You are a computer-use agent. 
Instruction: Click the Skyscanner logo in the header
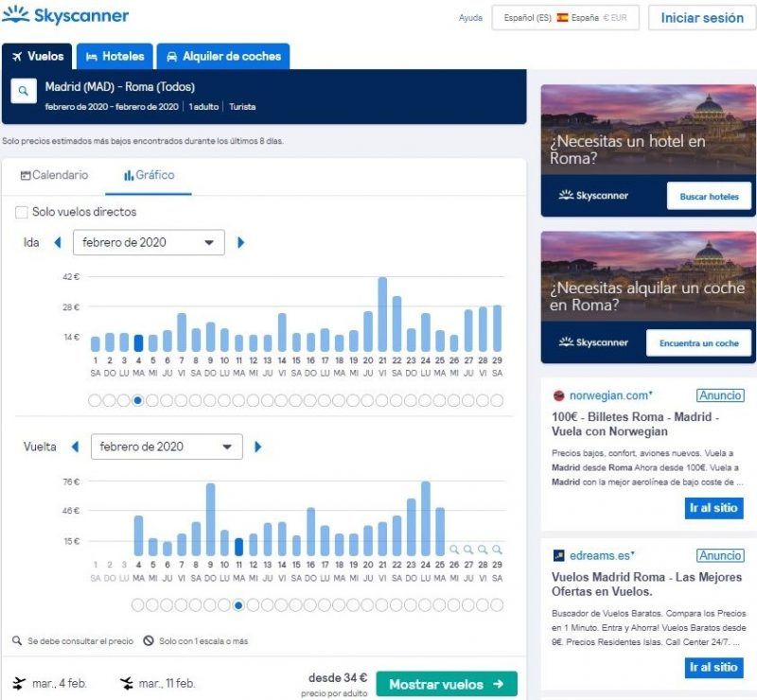click(66, 16)
